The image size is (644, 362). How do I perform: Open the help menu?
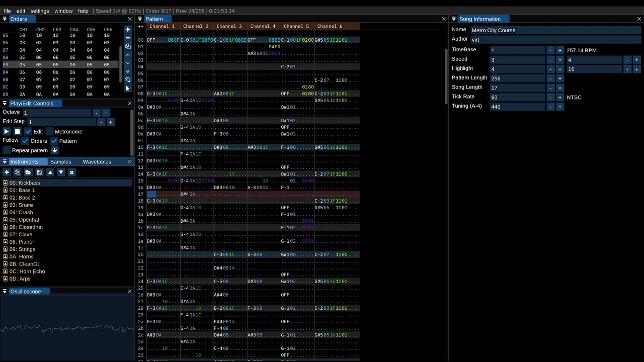(x=83, y=11)
